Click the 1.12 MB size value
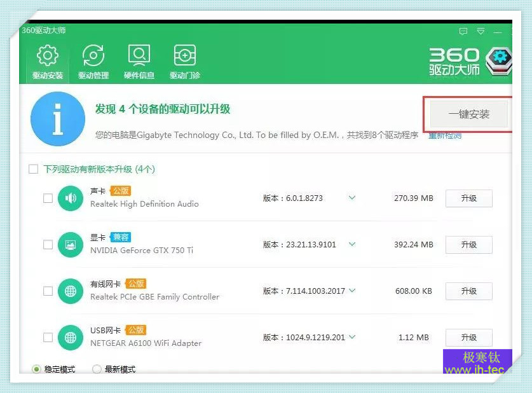The image size is (532, 393). pyautogui.click(x=414, y=338)
